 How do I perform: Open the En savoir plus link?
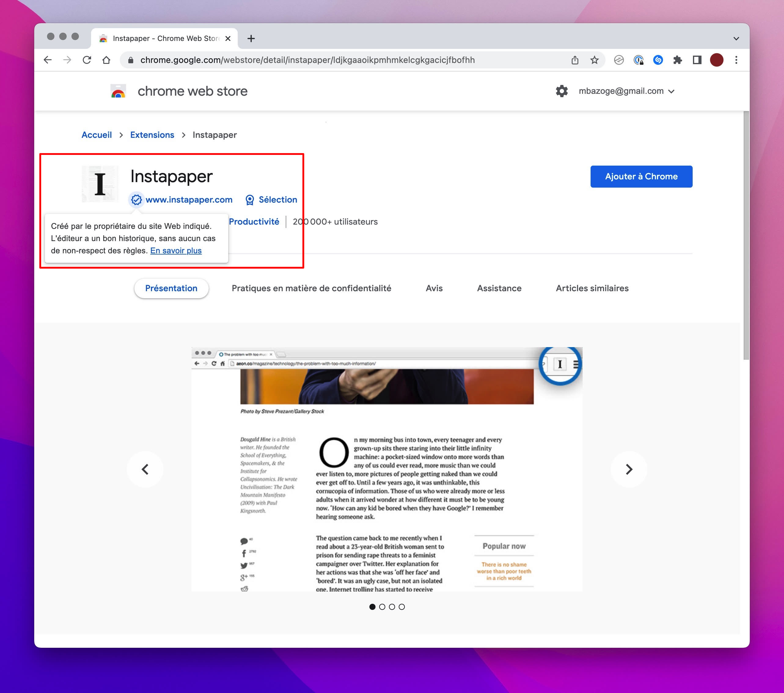[x=176, y=251]
